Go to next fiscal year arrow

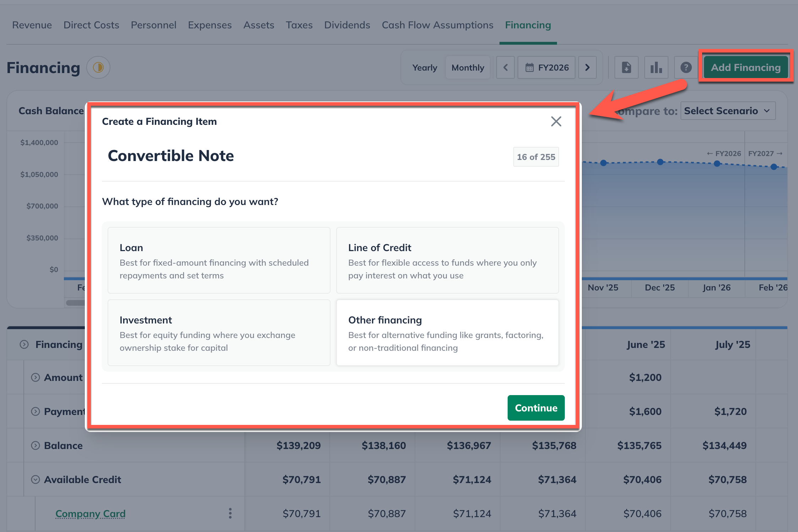point(587,67)
